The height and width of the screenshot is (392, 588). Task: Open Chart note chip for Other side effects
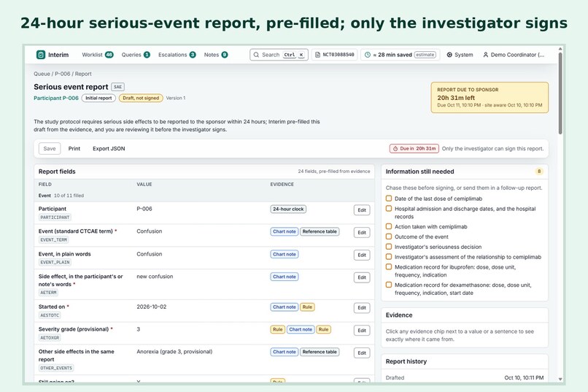285,352
